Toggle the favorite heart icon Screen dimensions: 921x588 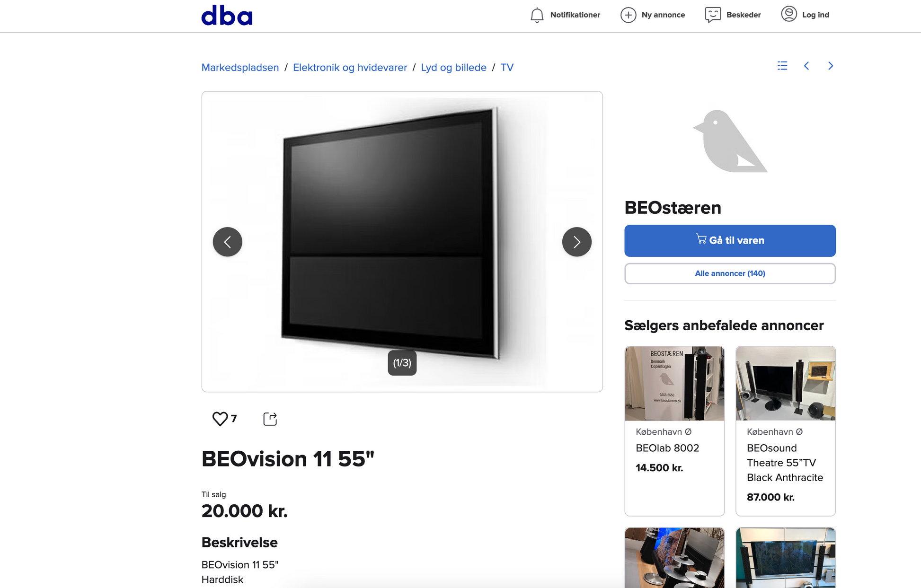(x=220, y=419)
